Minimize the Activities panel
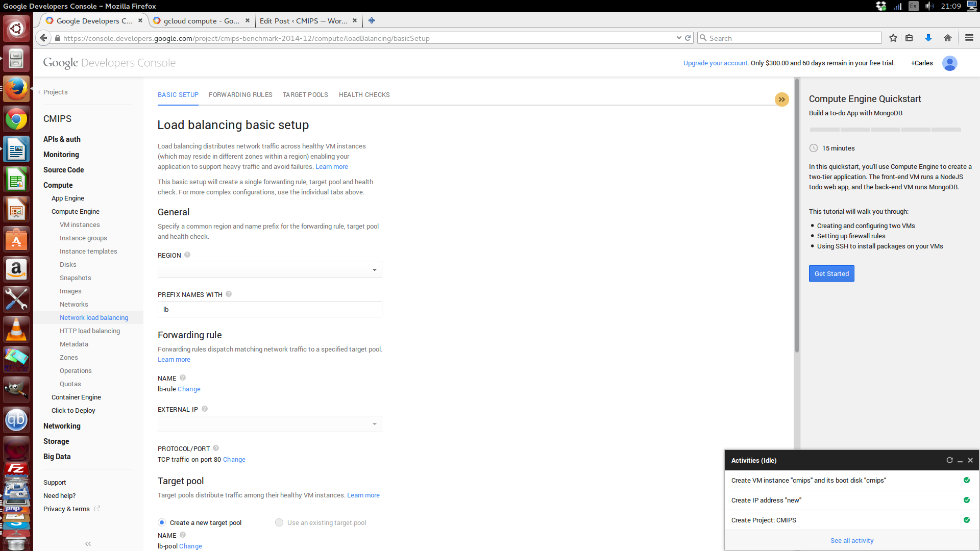The image size is (980, 551). coord(960,460)
